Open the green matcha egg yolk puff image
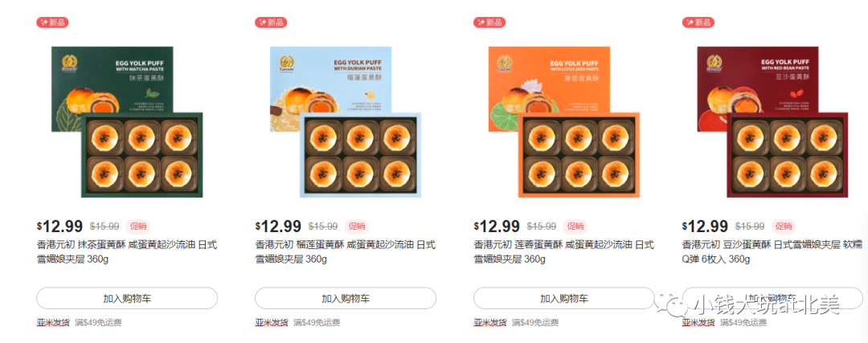 point(127,122)
